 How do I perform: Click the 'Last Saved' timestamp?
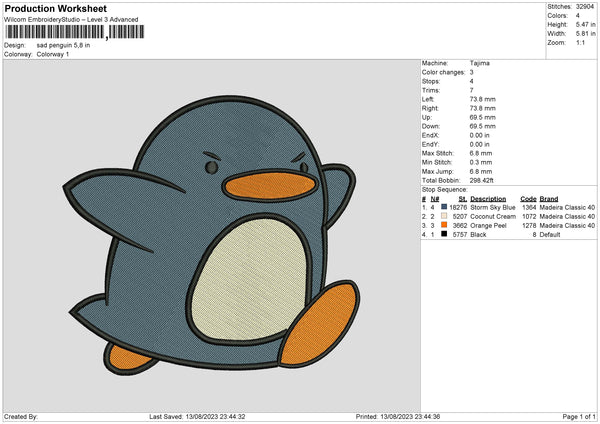(197, 416)
